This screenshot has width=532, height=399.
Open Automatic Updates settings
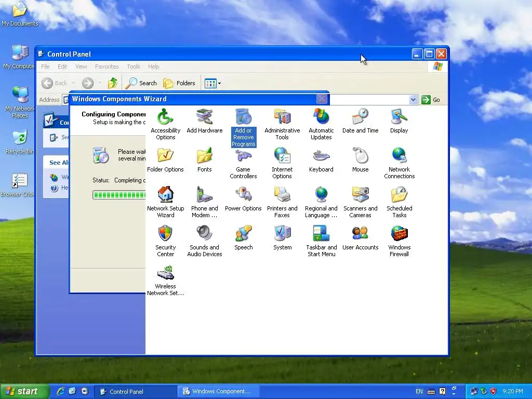[x=321, y=124]
